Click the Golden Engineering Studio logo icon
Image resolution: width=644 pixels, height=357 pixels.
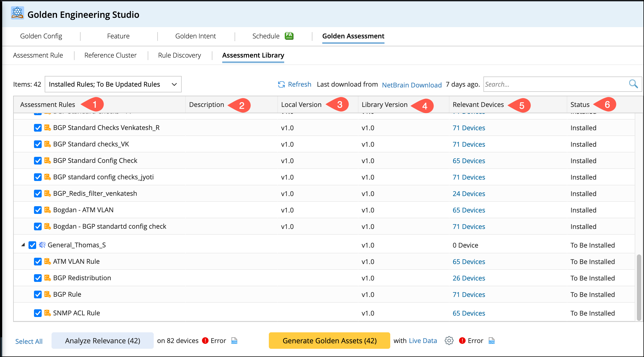click(x=18, y=13)
